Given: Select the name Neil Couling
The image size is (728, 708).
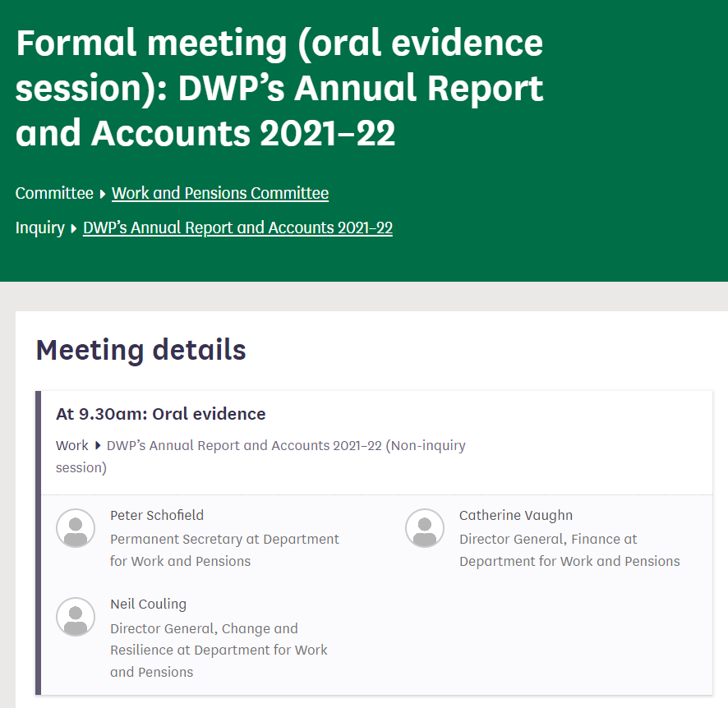Looking at the screenshot, I should pos(148,604).
